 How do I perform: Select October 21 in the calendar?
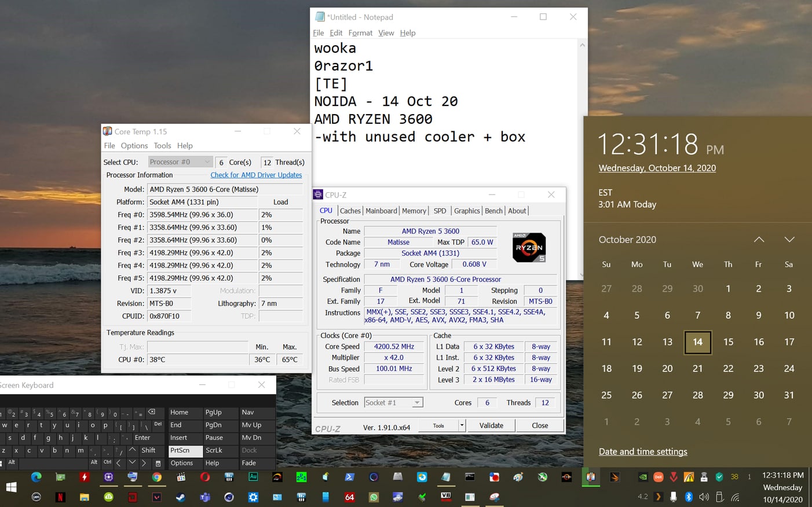pyautogui.click(x=698, y=369)
